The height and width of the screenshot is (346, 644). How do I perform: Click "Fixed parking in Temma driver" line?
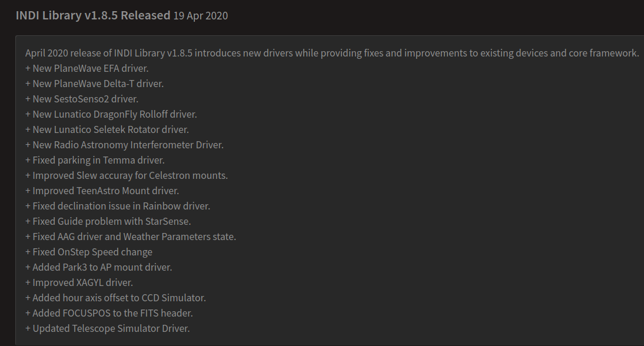tap(95, 160)
